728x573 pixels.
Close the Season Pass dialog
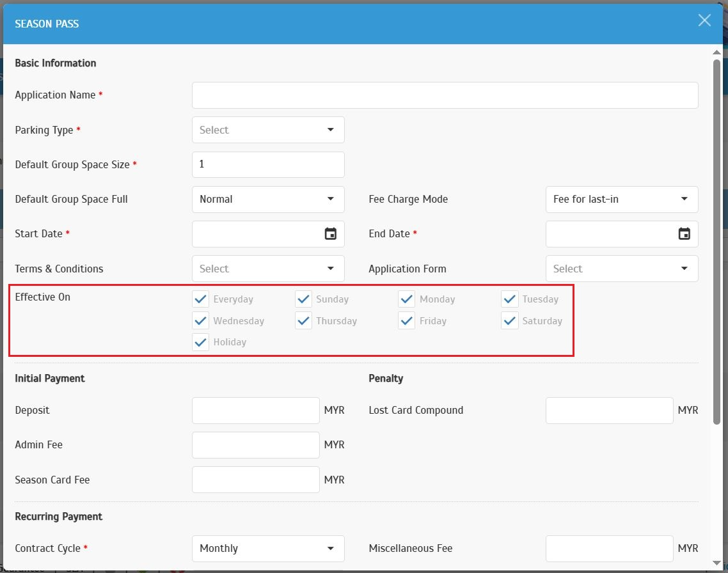click(704, 20)
